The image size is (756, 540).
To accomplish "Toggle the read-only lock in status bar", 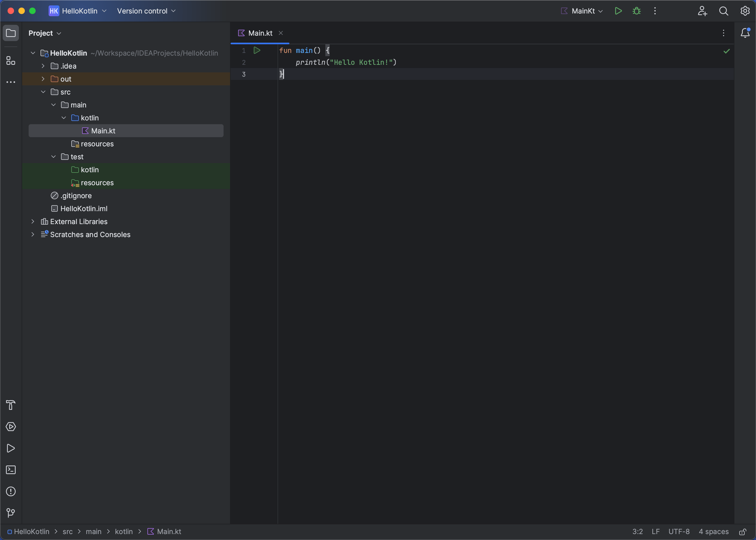I will point(742,532).
